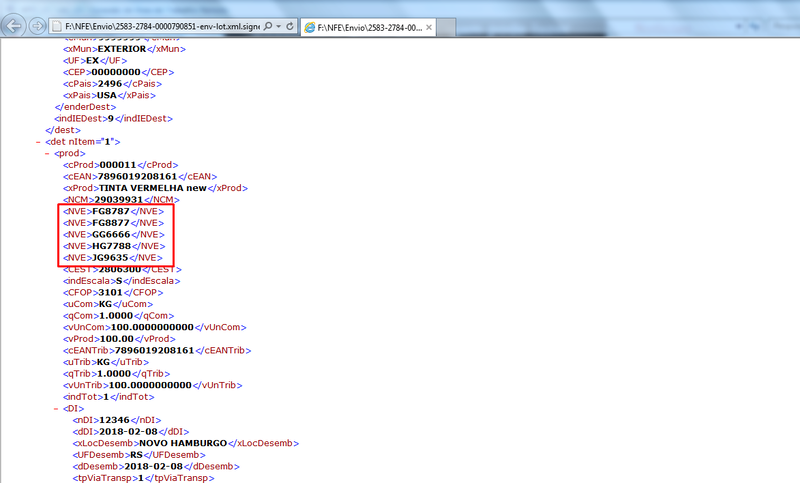The height and width of the screenshot is (483, 800).
Task: Select the xProd text TINTA VERMELHA new
Action: coord(153,188)
